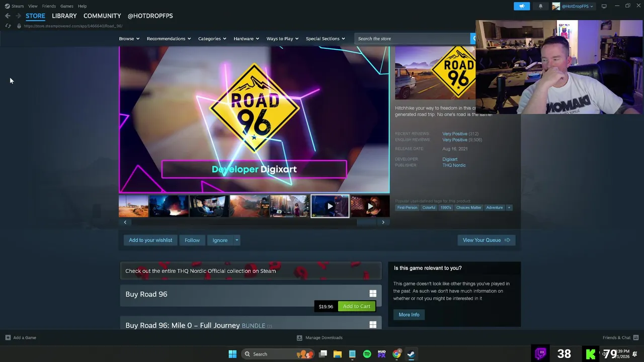Select the Choices Matter tag
Screen dimensions: 644x362
(x=469, y=208)
